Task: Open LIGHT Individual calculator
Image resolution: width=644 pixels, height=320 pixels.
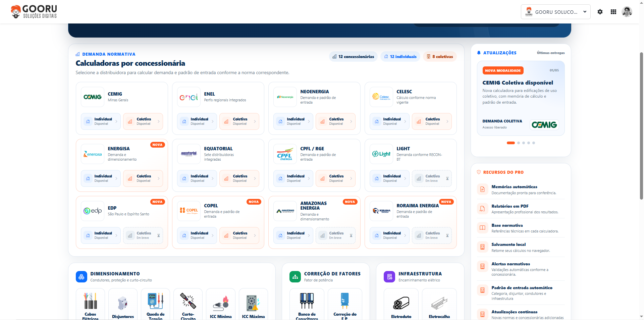Action: (x=389, y=178)
